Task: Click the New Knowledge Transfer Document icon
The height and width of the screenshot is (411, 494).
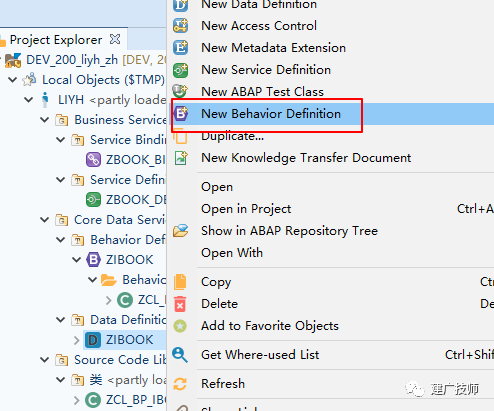Action: (x=181, y=158)
